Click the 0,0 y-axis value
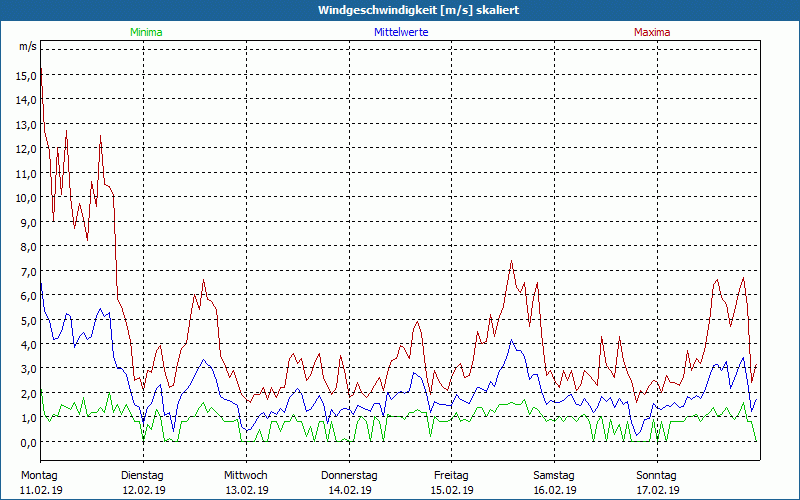800x500 pixels. coord(28,442)
